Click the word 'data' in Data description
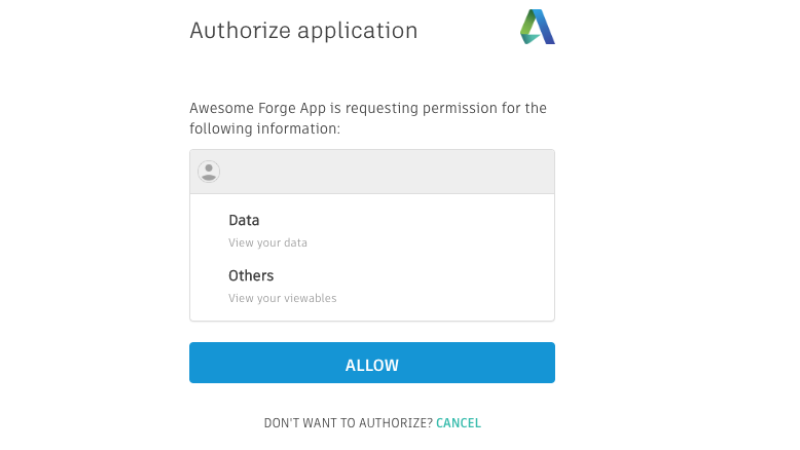Image resolution: width=800 pixels, height=450 pixels. click(295, 243)
